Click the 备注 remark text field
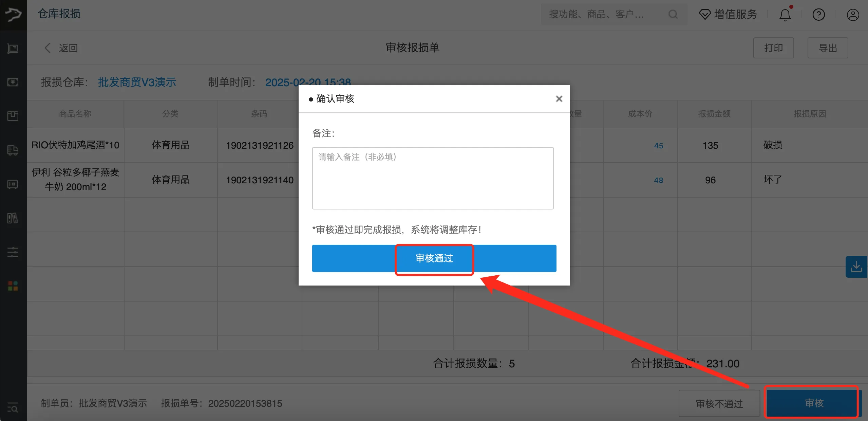Viewport: 868px width, 421px height. [x=433, y=178]
